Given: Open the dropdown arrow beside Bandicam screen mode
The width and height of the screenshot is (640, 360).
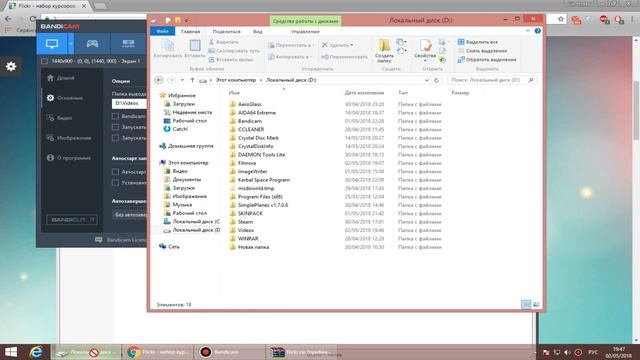Looking at the screenshot, I should (71, 44).
